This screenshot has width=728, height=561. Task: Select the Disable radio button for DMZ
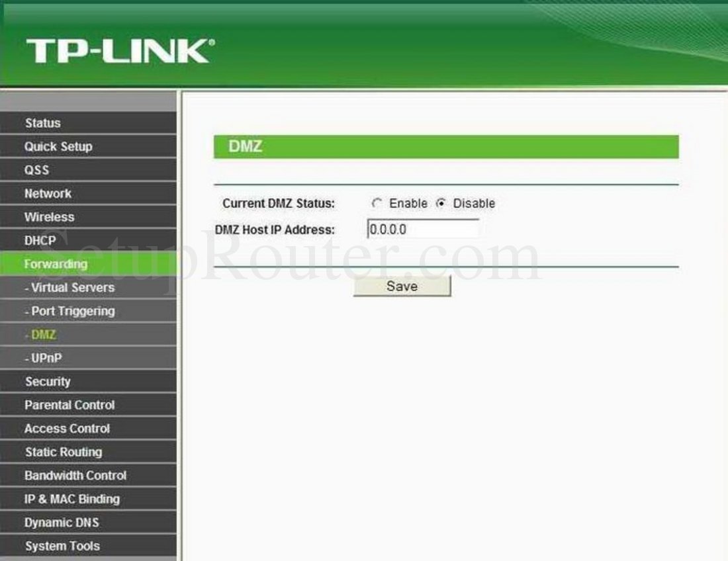pyautogui.click(x=440, y=203)
